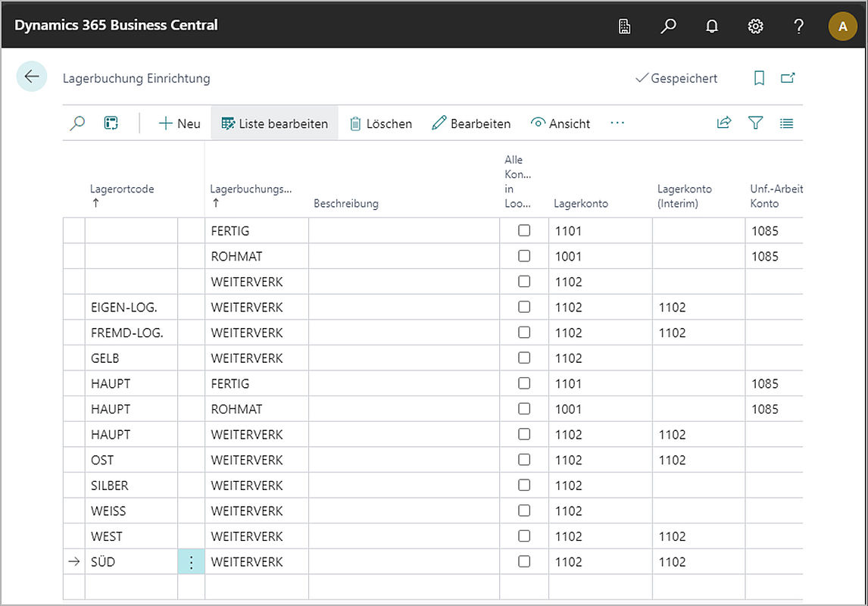Open the company information building icon
868x606 pixels.
[624, 26]
